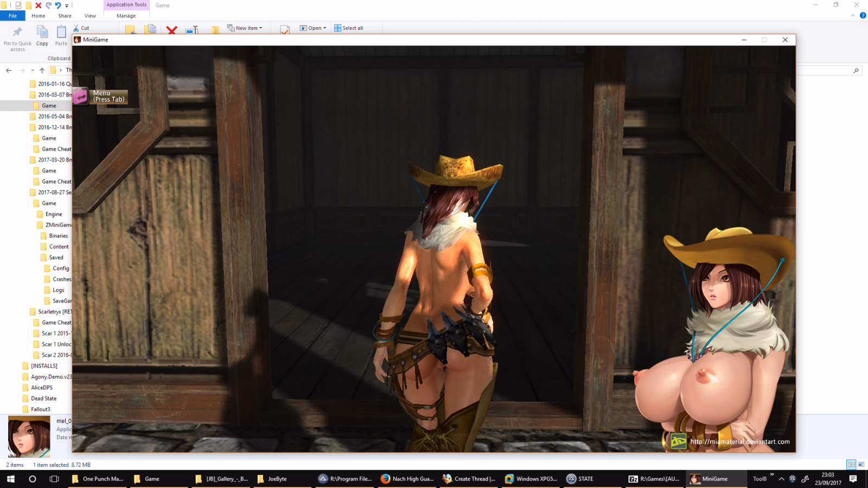
Task: Switch to Firefox Nach High Gua taskbar item
Action: [x=407, y=479]
